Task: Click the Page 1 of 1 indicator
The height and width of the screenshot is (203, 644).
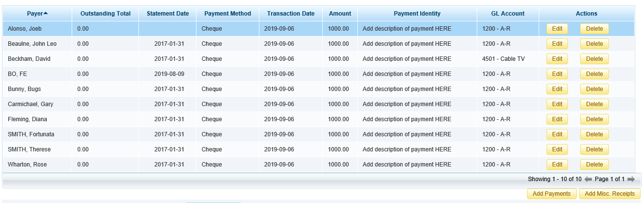Action: click(x=609, y=179)
